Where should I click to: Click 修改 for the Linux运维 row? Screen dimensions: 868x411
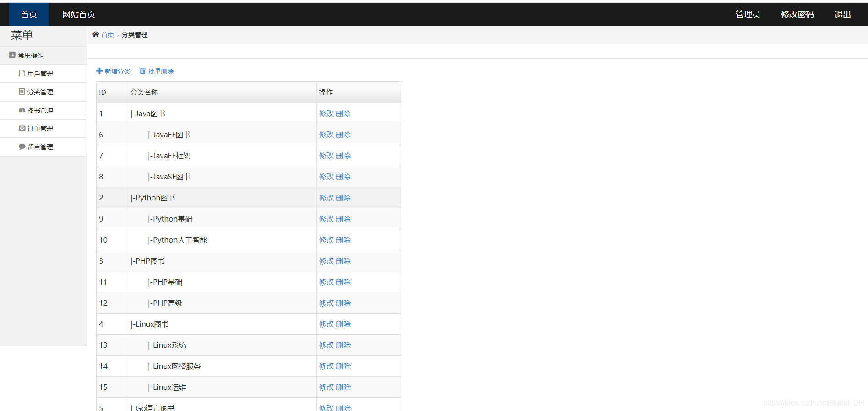click(x=326, y=387)
